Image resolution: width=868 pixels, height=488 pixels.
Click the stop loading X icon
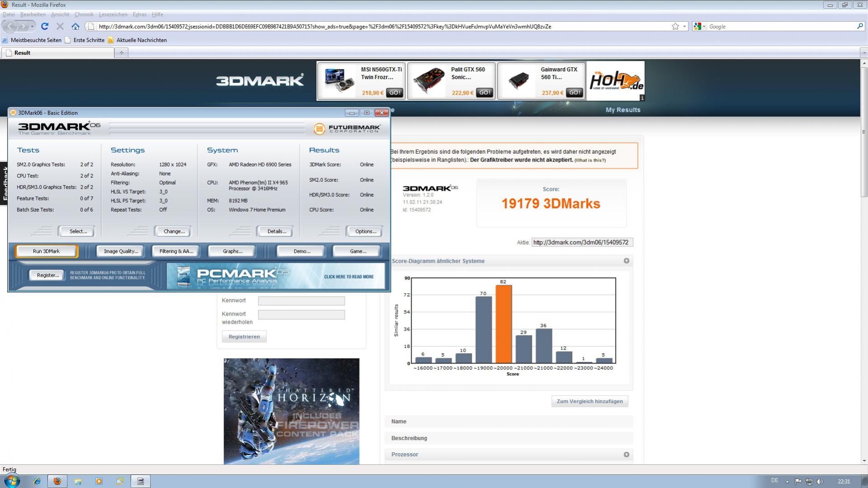click(x=60, y=26)
